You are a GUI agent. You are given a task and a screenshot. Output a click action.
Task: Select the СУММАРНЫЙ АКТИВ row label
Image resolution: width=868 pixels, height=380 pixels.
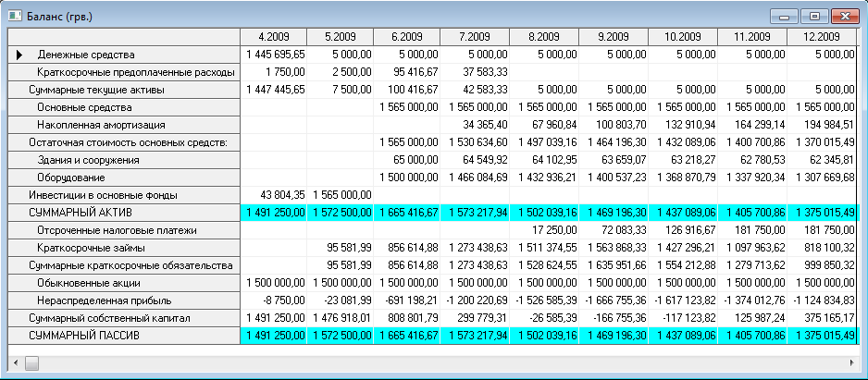point(124,213)
